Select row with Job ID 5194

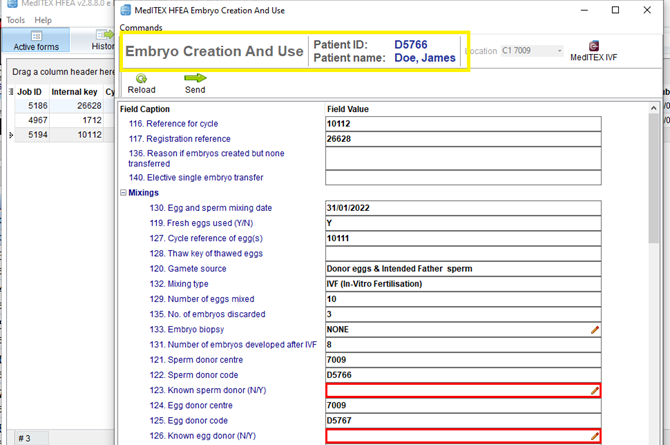[x=64, y=135]
